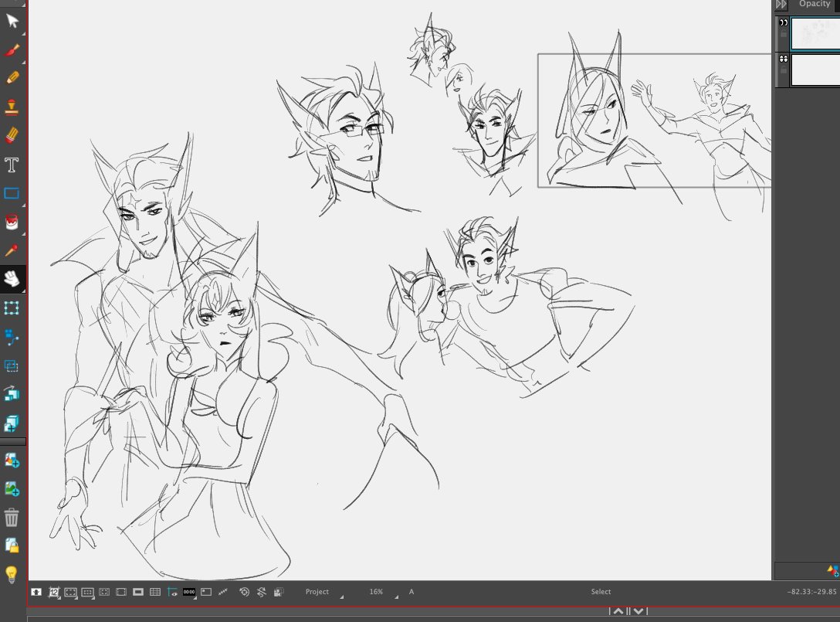Toggle the light bulb onion skin icon
The height and width of the screenshot is (622, 840).
point(12,575)
